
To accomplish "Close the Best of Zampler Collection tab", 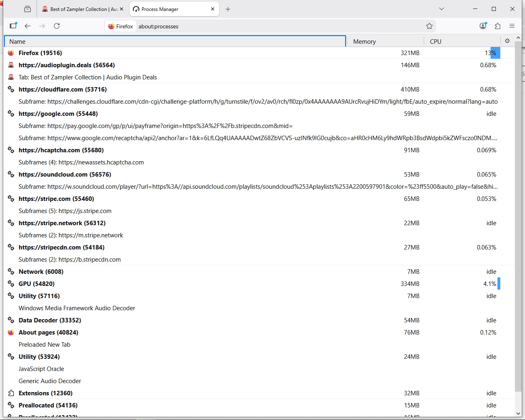I will 122,9.
